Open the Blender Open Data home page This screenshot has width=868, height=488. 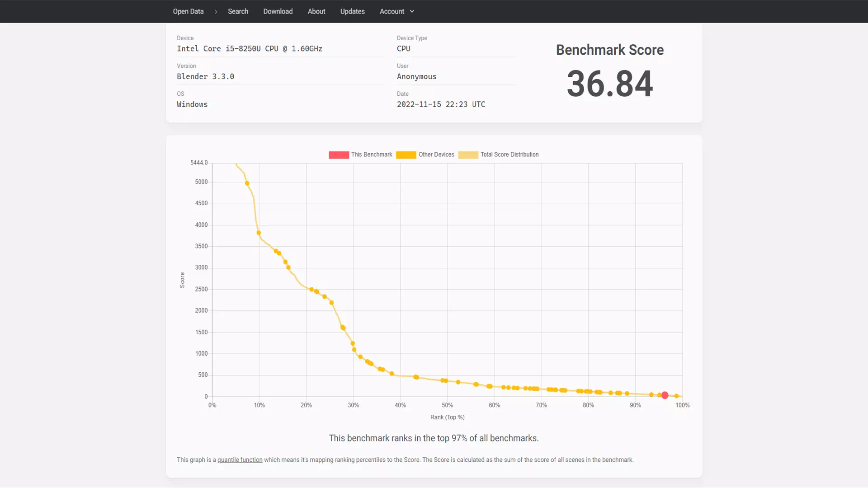click(x=188, y=11)
